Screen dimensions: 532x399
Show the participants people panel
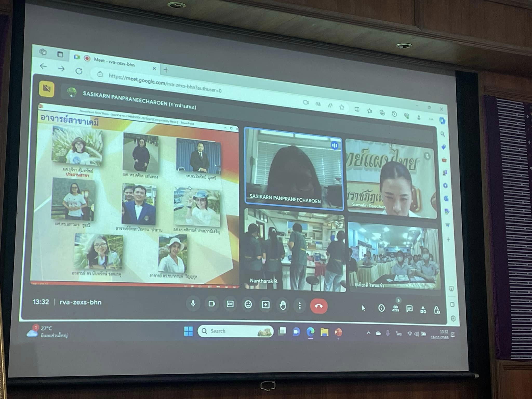pos(396,309)
